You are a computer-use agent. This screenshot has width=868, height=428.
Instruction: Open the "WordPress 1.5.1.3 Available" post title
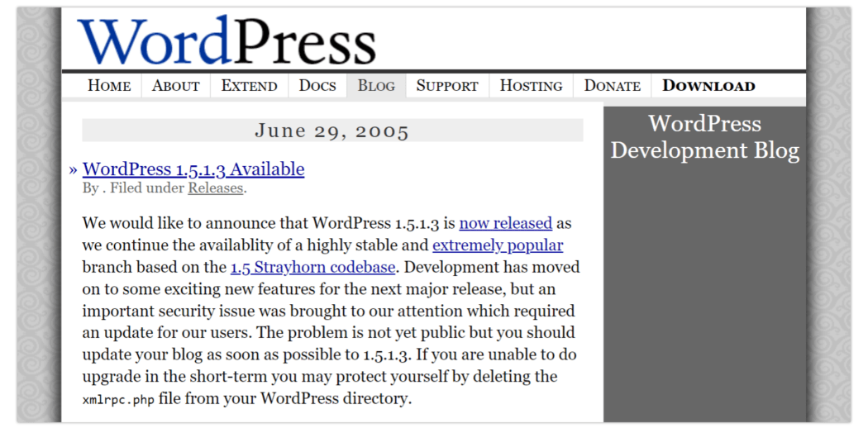tap(193, 169)
